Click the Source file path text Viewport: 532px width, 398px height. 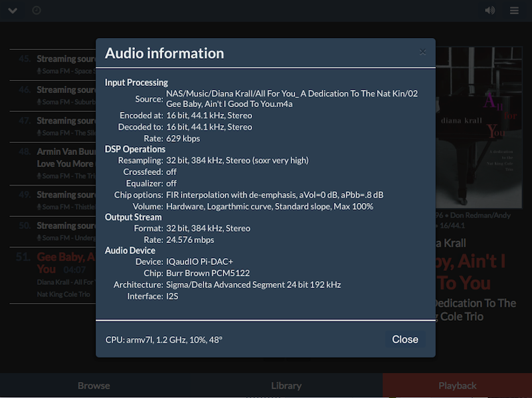pyautogui.click(x=292, y=99)
